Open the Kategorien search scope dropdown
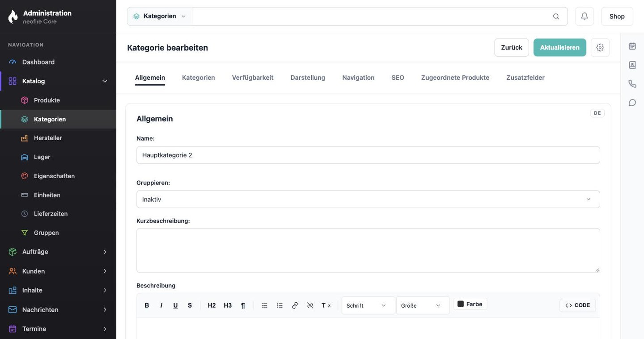Viewport: 644px width, 339px height. 160,16
